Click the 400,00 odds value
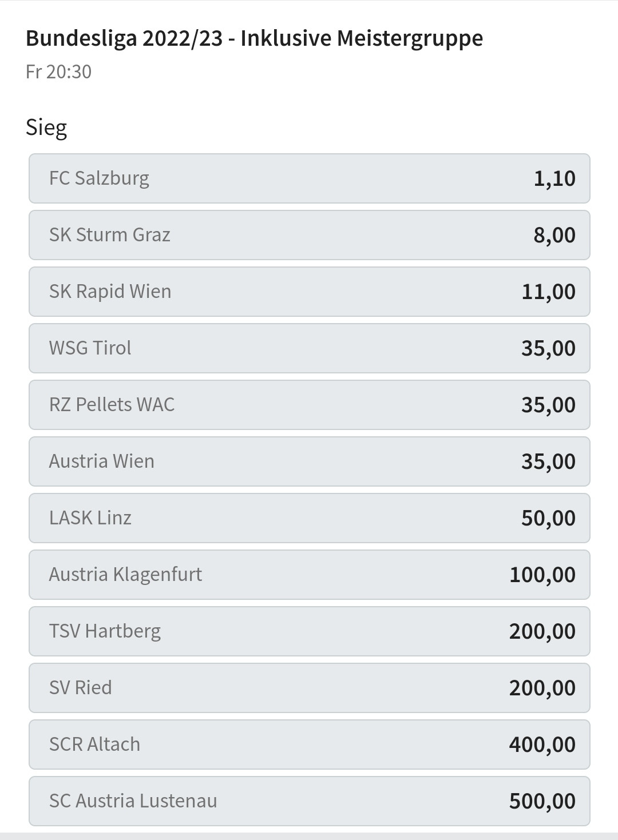This screenshot has width=618, height=840. [542, 745]
